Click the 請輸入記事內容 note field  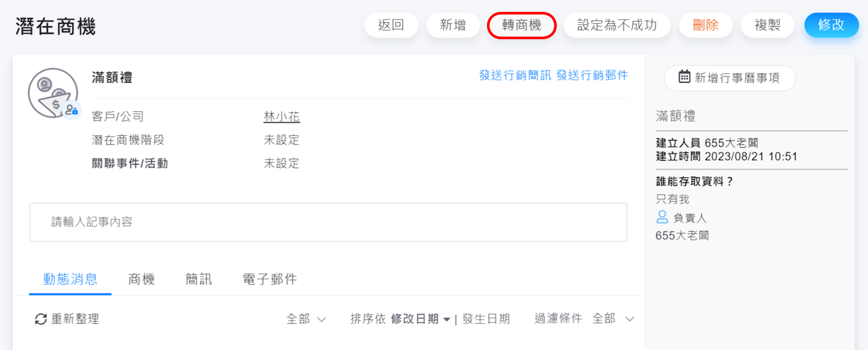coord(328,222)
